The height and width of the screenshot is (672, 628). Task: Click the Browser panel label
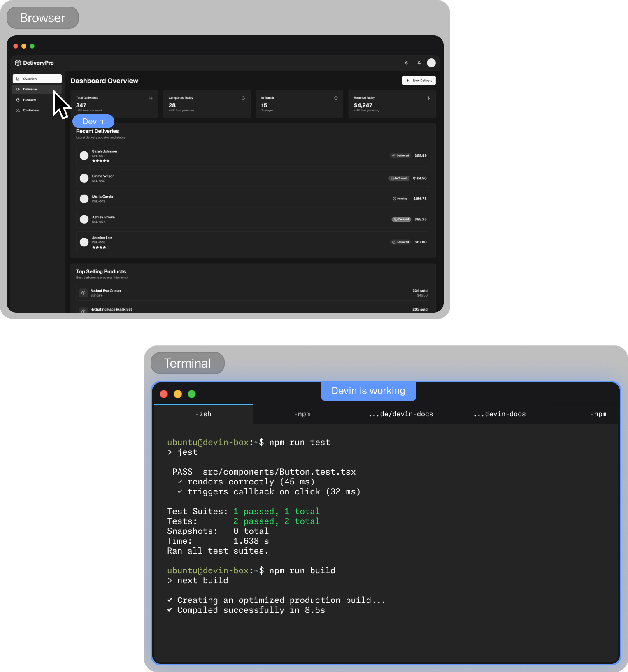tap(42, 18)
